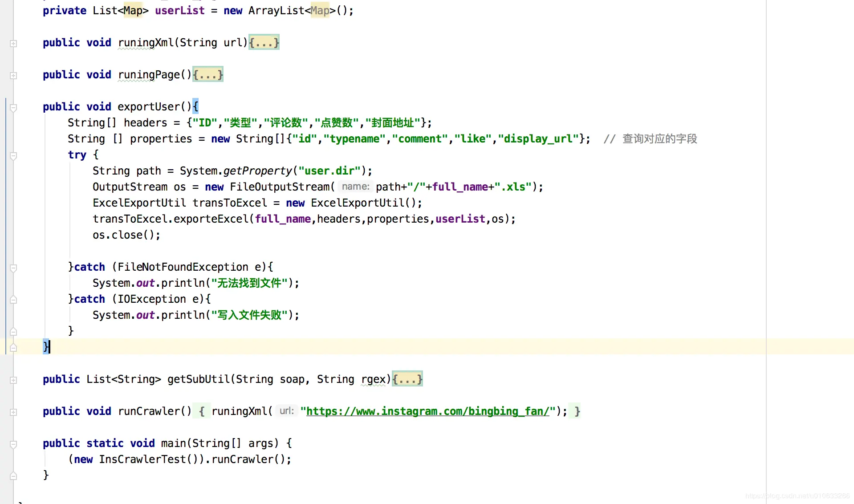Collapse the IOException catch block fold icon

(13, 300)
